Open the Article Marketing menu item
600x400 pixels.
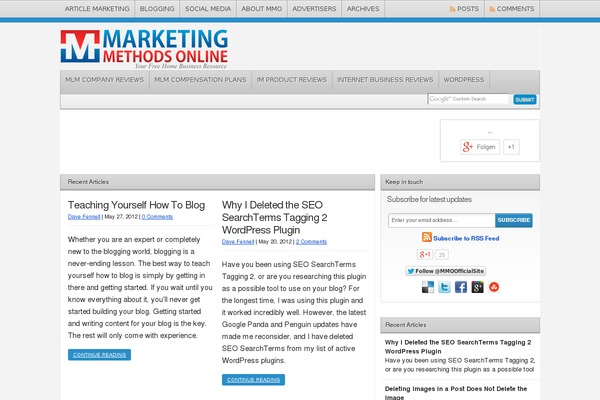point(97,9)
